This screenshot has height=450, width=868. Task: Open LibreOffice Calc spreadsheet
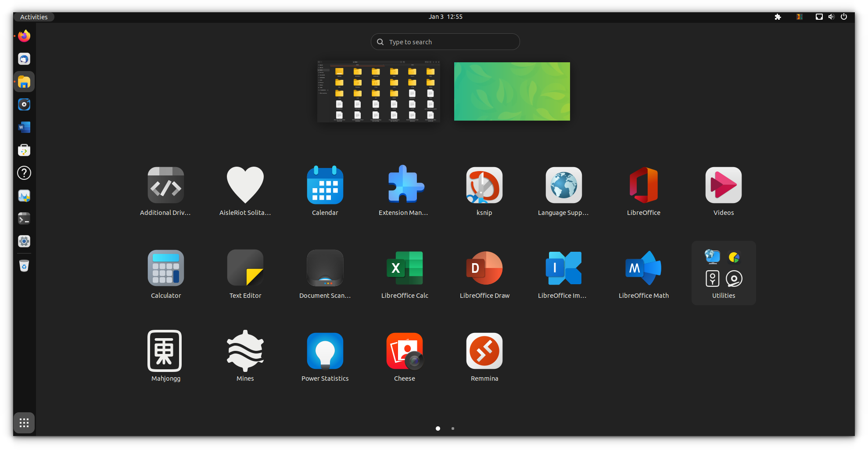[404, 268]
